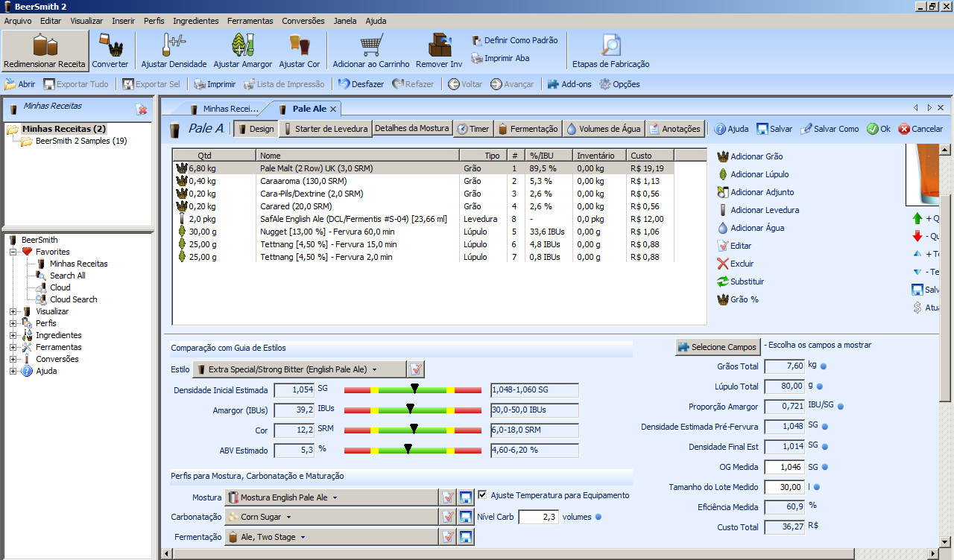Save the Fermentação profile disk icon
This screenshot has height=560, width=954.
pos(466,537)
